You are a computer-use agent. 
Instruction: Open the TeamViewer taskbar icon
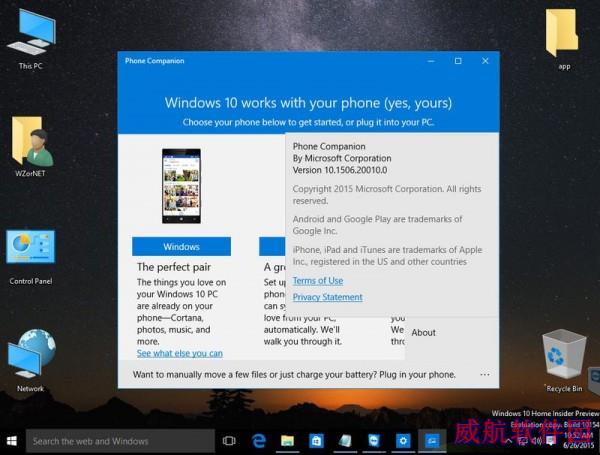click(374, 441)
